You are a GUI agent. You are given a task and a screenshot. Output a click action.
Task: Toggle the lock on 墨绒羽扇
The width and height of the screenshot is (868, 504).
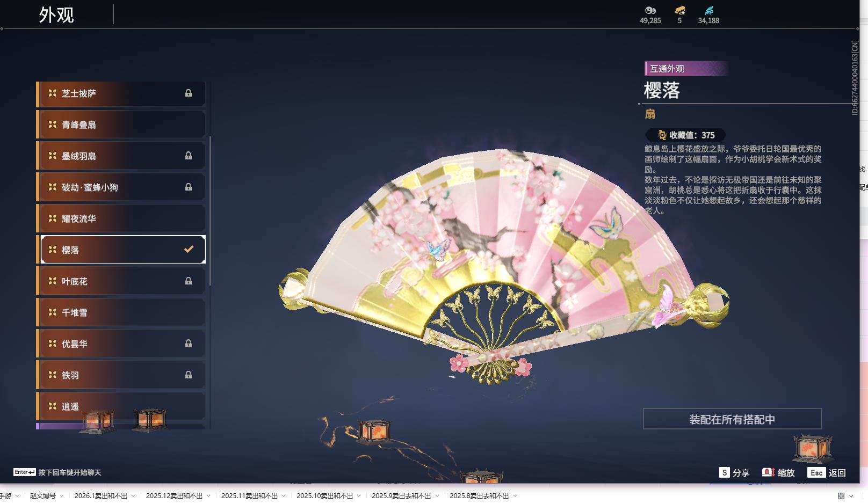tap(189, 155)
